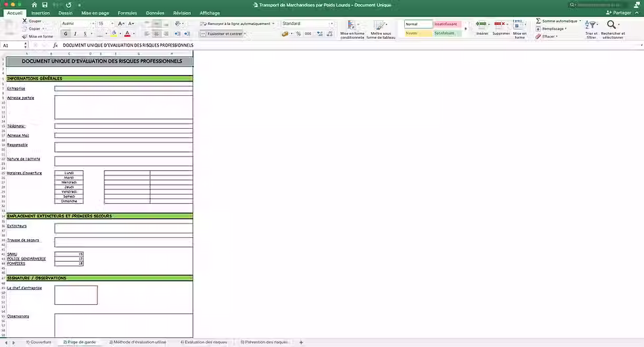Image resolution: width=644 pixels, height=347 pixels.
Task: Decrease font size with A down
Action: [131, 24]
